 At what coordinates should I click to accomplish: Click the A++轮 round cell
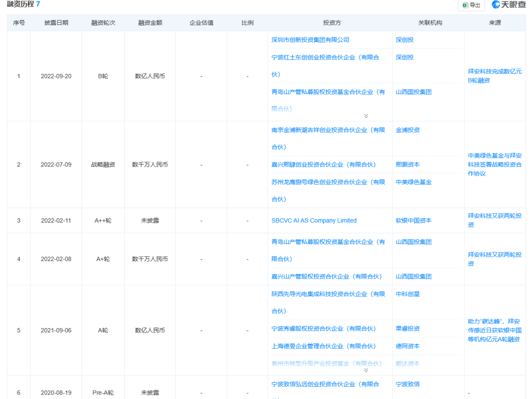(103, 221)
